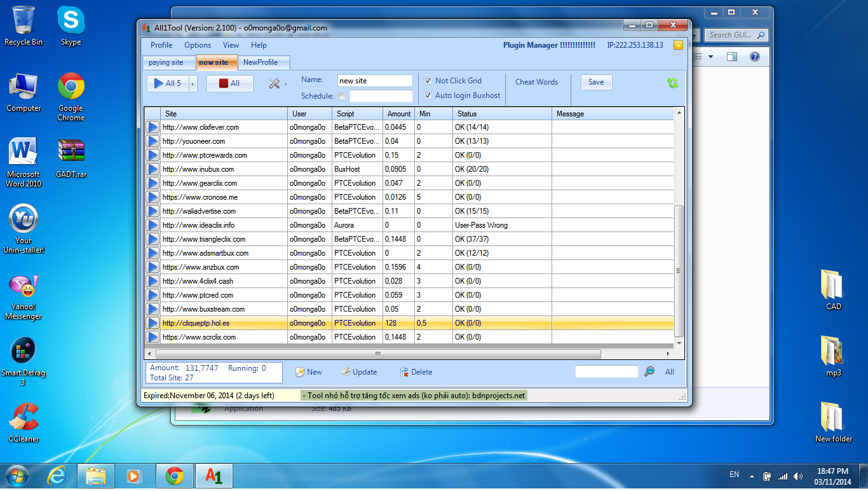Click the Save button
868x491 pixels.
click(596, 82)
